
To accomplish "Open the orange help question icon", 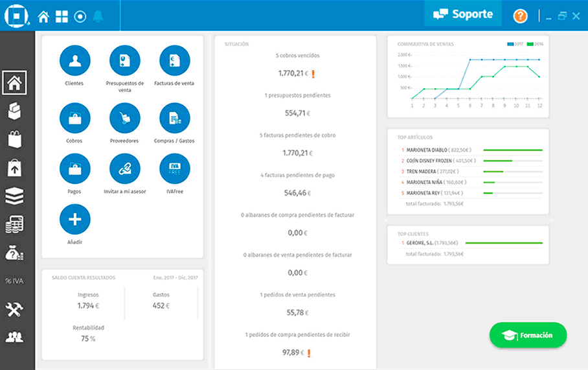I will (x=520, y=16).
